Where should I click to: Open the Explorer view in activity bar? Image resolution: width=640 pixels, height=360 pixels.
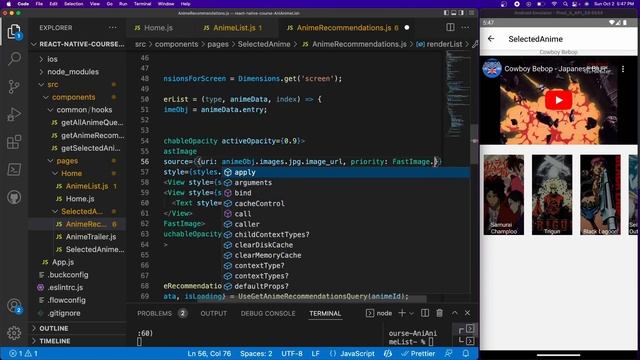(14, 31)
